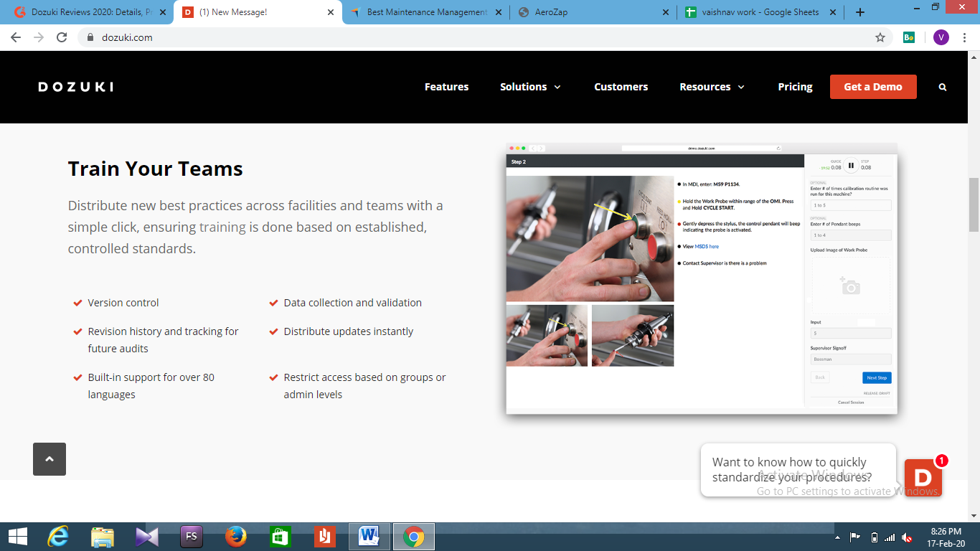The image size is (980, 551).
Task: Launch Firefox from taskbar
Action: 236,537
